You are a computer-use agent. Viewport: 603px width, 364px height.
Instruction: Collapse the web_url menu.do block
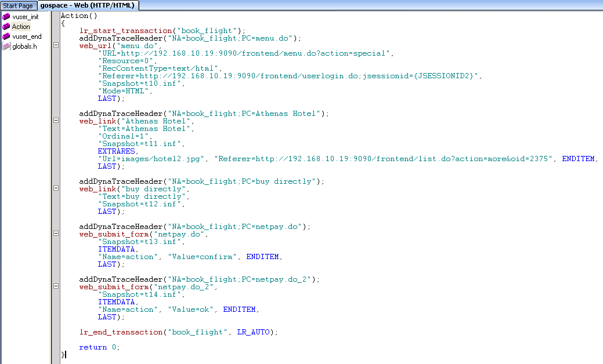[x=56, y=45]
